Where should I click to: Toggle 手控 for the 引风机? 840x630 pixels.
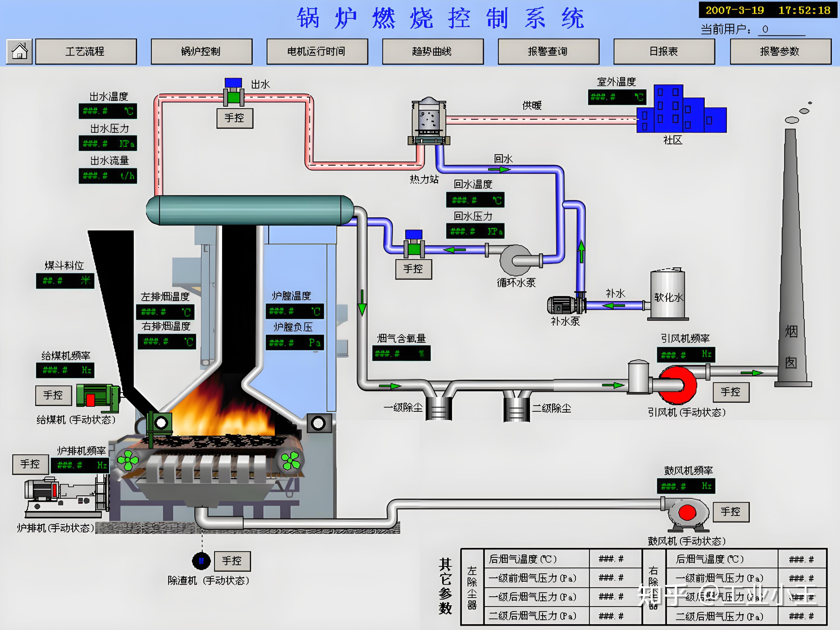[731, 392]
